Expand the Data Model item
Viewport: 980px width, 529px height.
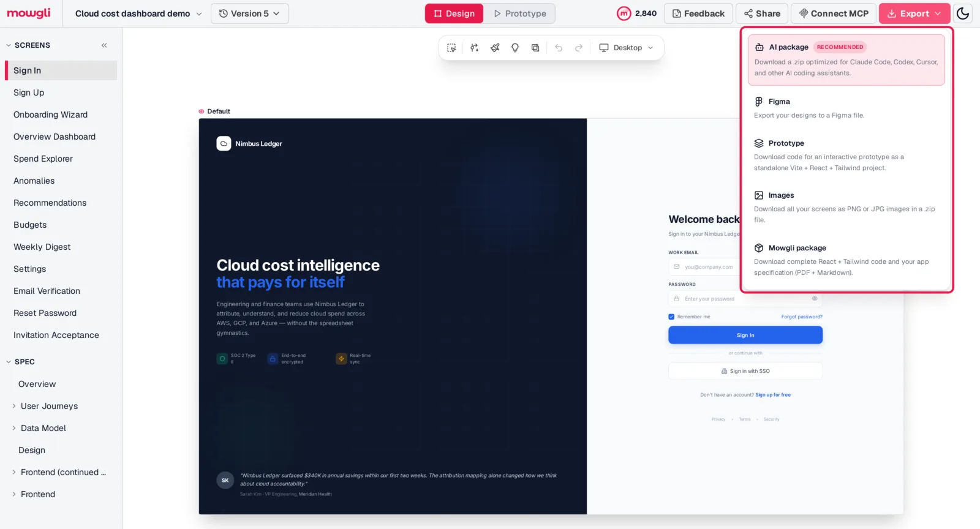[x=14, y=428]
